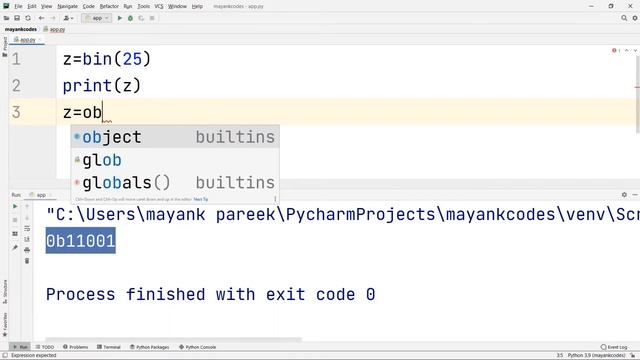640x360 pixels.
Task: Open the Window menu
Action: tap(177, 7)
